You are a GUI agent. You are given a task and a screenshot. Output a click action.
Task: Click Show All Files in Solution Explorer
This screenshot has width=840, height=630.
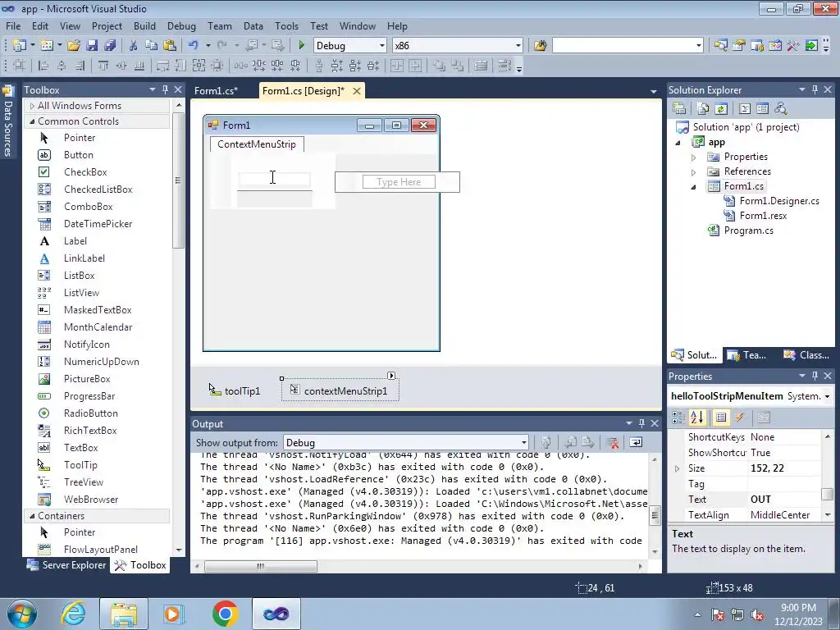tap(703, 109)
